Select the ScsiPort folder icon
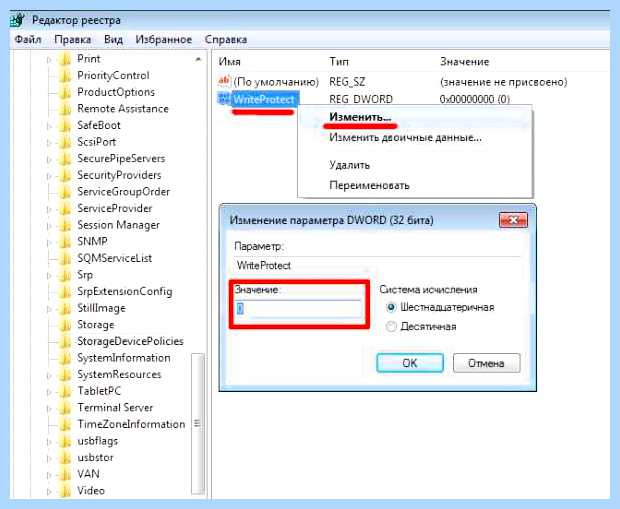Screen dimensions: 620x509 (65, 142)
